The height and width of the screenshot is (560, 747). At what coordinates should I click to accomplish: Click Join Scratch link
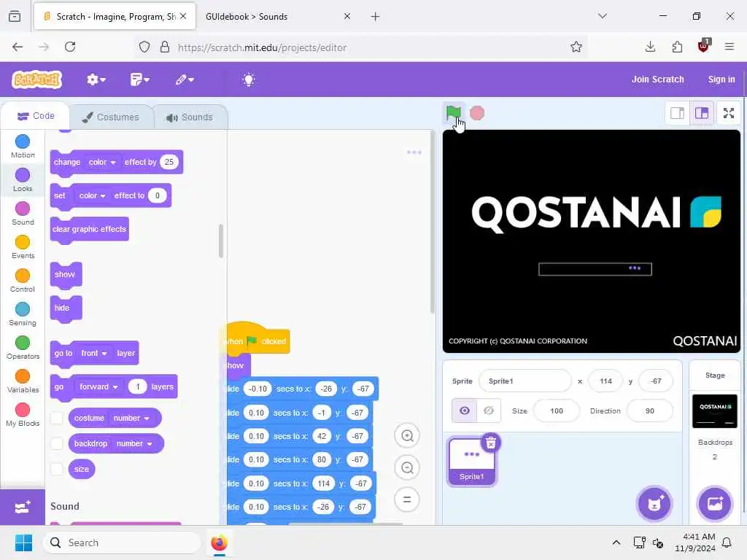pos(657,79)
